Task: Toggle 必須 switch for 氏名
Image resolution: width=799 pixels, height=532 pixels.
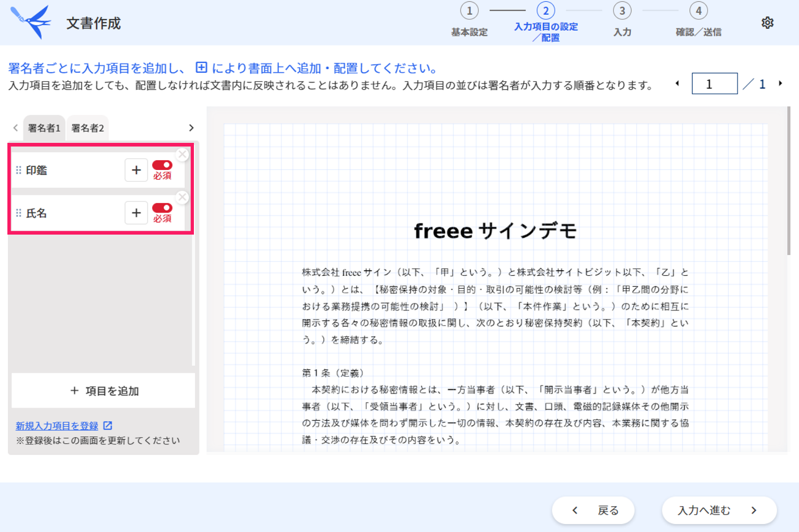Action: click(x=163, y=208)
